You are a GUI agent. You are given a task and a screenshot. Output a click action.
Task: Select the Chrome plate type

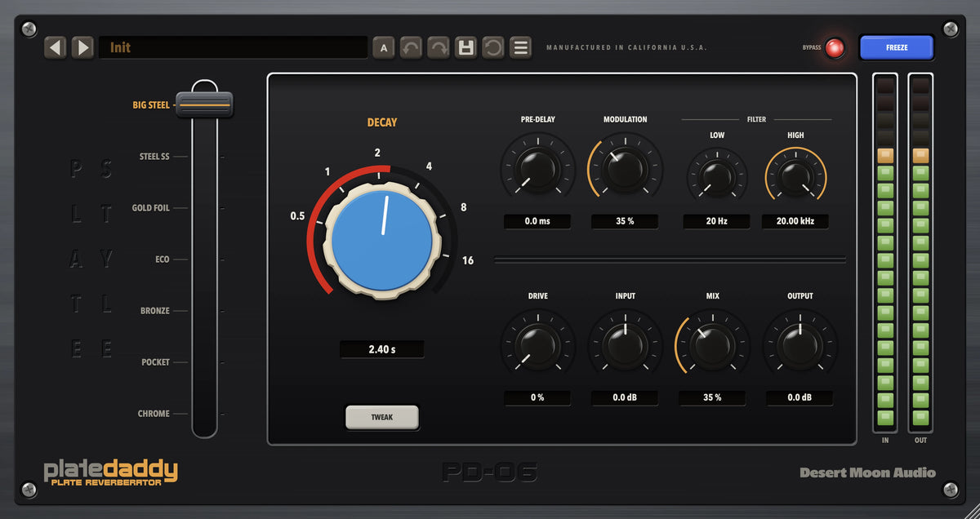tap(154, 414)
